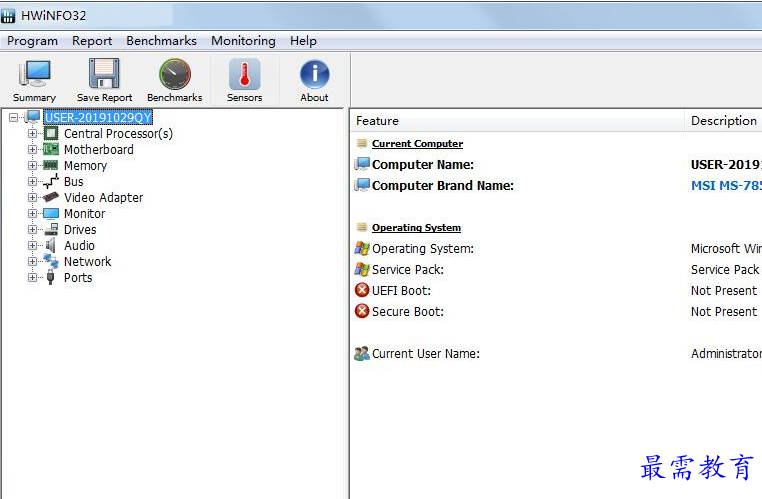Viewport: 762px width, 499px height.
Task: Open the Help menu
Action: (x=303, y=41)
